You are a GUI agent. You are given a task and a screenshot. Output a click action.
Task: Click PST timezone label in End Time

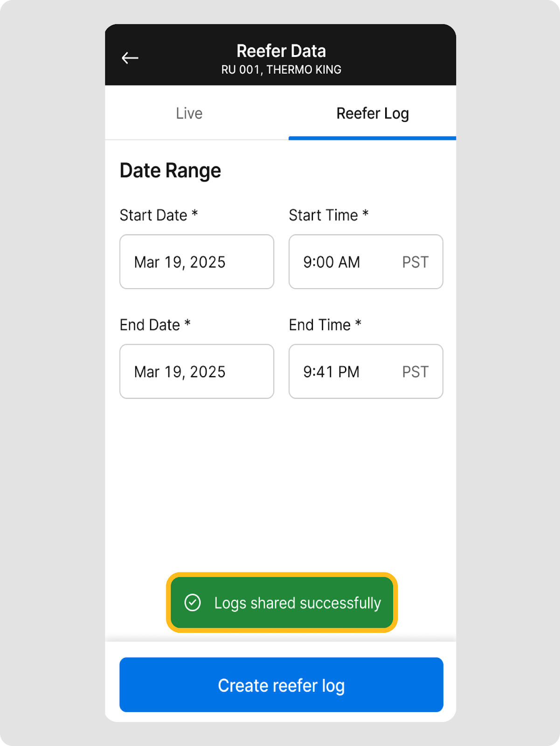(x=415, y=372)
